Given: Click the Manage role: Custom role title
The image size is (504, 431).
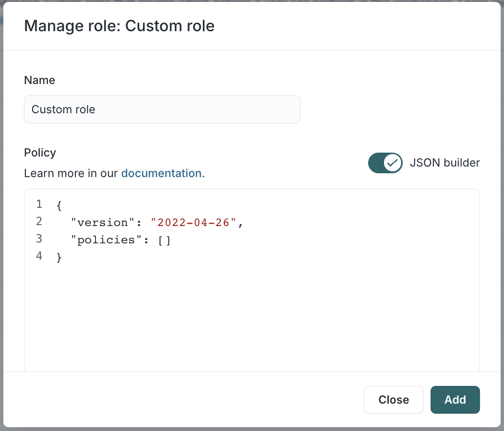Looking at the screenshot, I should [119, 26].
